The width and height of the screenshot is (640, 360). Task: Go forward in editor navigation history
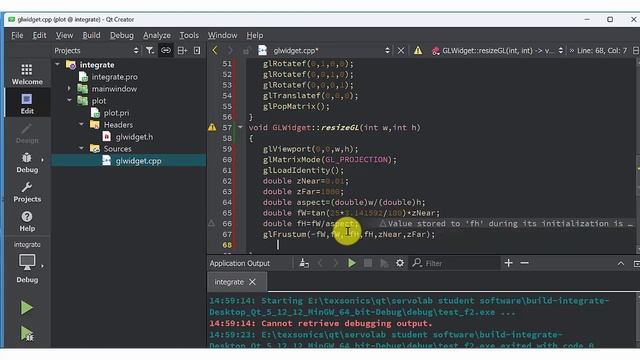[x=230, y=50]
